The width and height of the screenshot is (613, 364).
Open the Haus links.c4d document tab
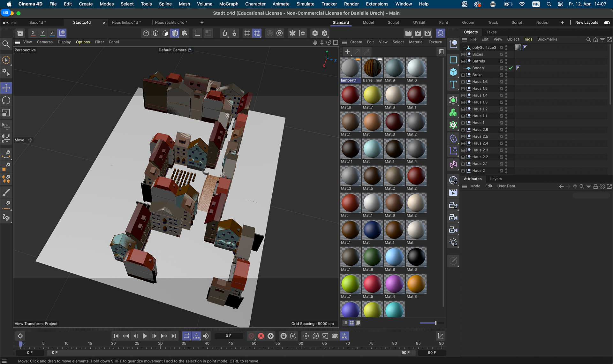(x=125, y=22)
